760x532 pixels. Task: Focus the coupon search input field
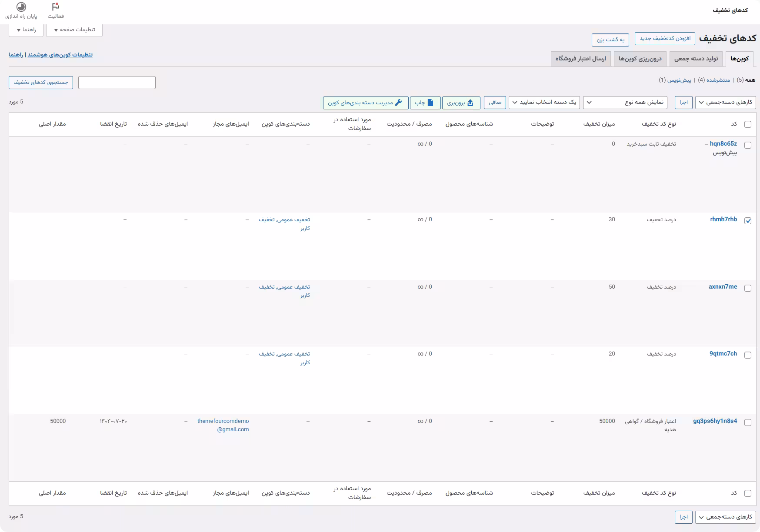coord(117,83)
